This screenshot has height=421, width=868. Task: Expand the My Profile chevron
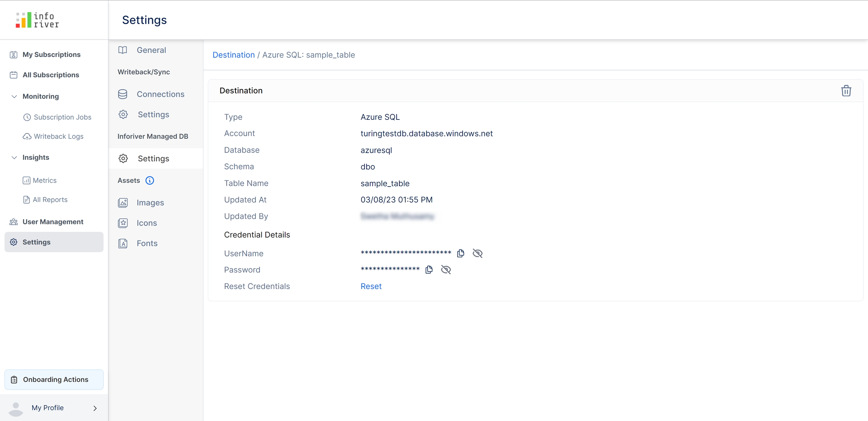tap(95, 408)
